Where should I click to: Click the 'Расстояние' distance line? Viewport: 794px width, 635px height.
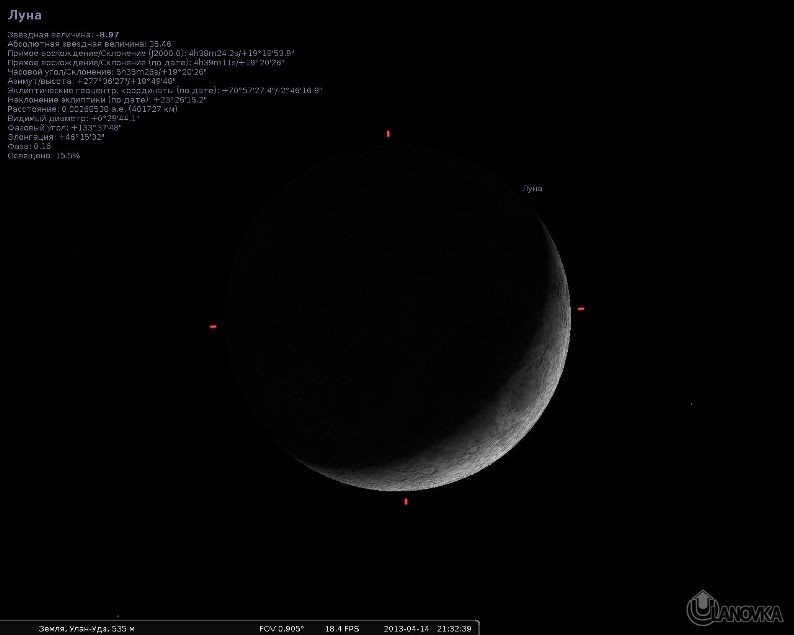tap(93, 109)
